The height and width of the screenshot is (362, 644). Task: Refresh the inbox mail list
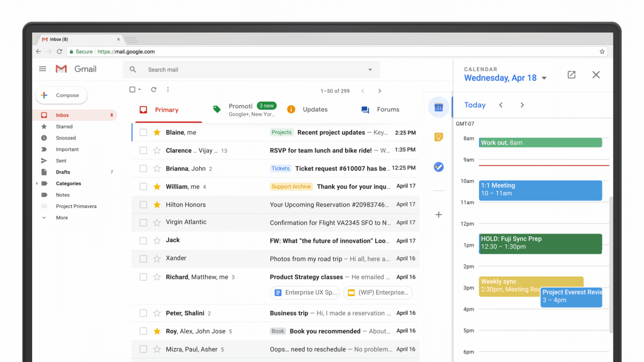coord(153,90)
